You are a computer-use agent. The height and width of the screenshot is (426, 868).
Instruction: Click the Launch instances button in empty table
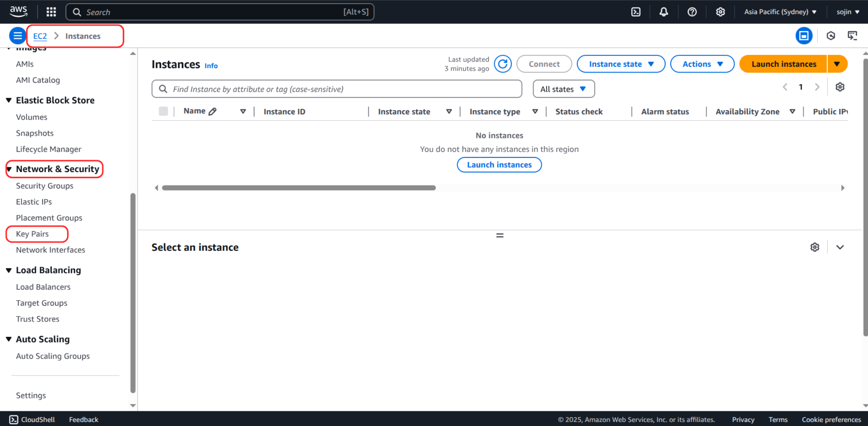(x=499, y=165)
